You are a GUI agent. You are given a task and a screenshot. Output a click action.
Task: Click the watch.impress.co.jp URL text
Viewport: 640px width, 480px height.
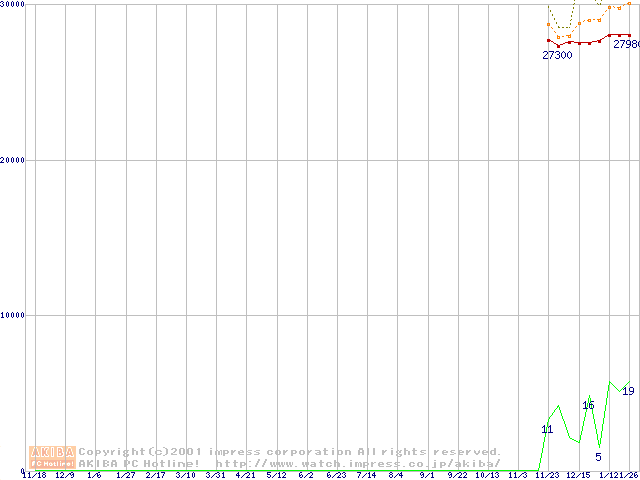(x=358, y=463)
